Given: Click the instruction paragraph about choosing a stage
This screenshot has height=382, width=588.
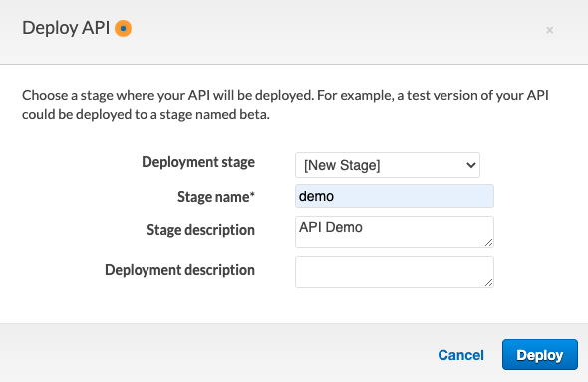Looking at the screenshot, I should pos(285,105).
